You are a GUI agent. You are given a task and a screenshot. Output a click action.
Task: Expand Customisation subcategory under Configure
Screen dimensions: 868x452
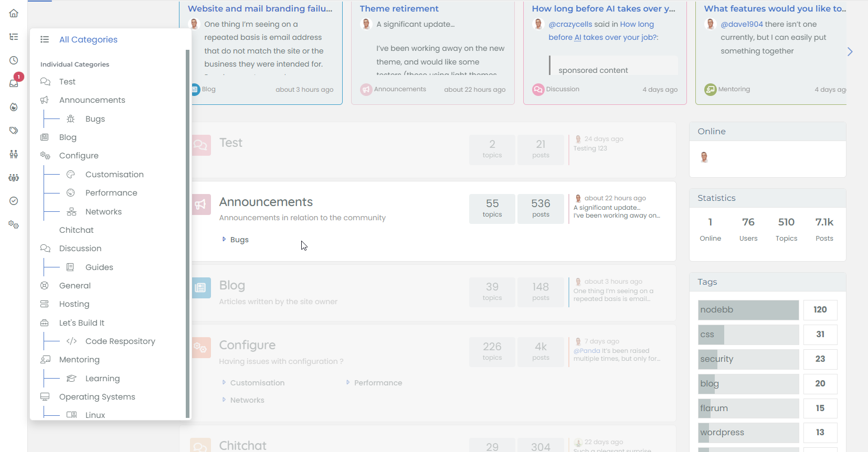pyautogui.click(x=257, y=383)
